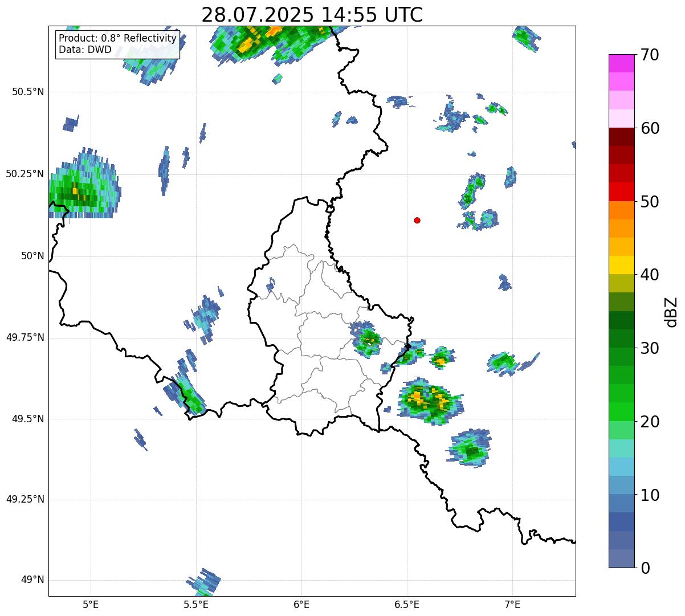Click the 7°E longitude label
The width and height of the screenshot is (685, 616).
[512, 604]
